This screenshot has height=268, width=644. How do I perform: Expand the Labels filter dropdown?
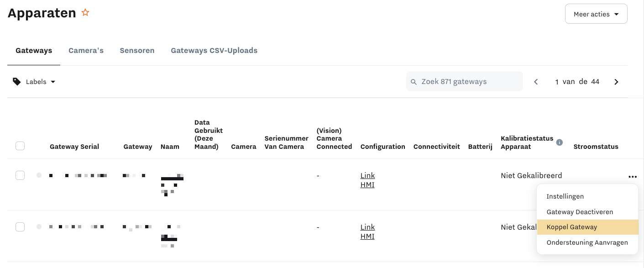click(x=41, y=82)
